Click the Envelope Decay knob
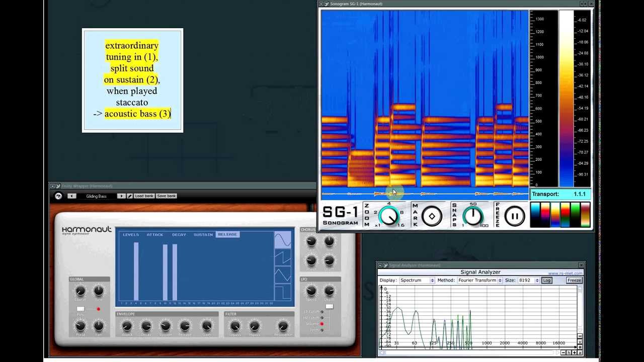 pos(146,326)
